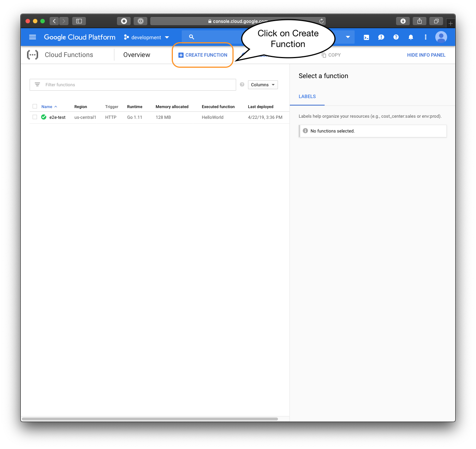Open the hamburger navigation menu
The width and height of the screenshot is (476, 449).
[33, 37]
